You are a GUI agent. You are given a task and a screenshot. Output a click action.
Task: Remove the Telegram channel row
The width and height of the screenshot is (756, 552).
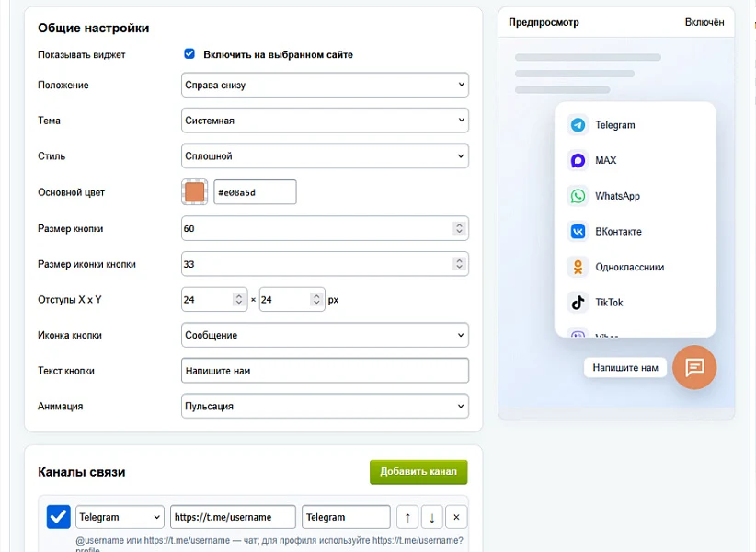point(456,517)
